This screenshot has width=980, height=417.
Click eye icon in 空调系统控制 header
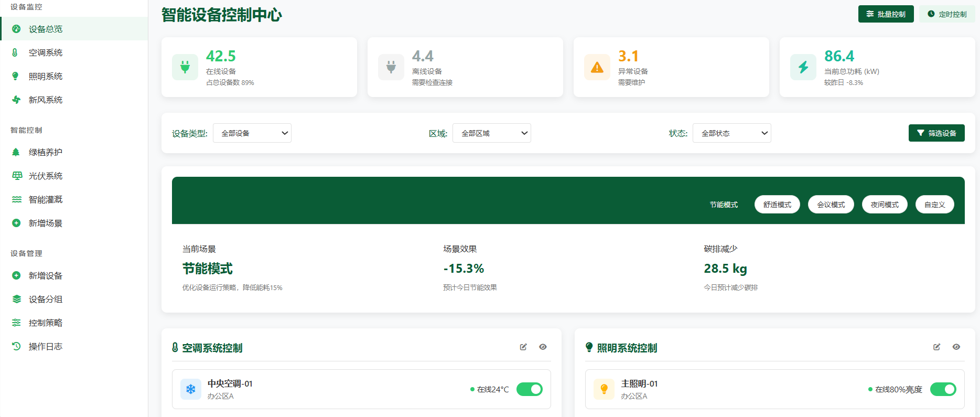pyautogui.click(x=543, y=347)
